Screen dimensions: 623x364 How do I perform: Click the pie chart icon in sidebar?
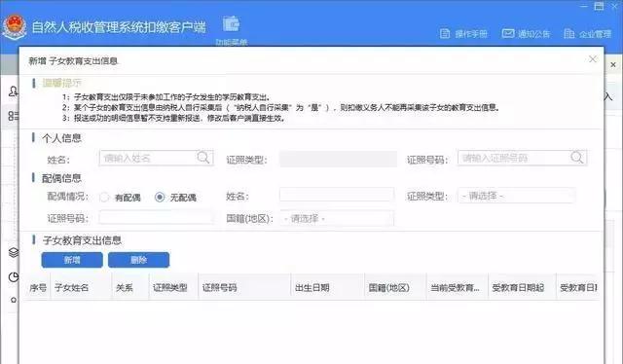coord(14,277)
